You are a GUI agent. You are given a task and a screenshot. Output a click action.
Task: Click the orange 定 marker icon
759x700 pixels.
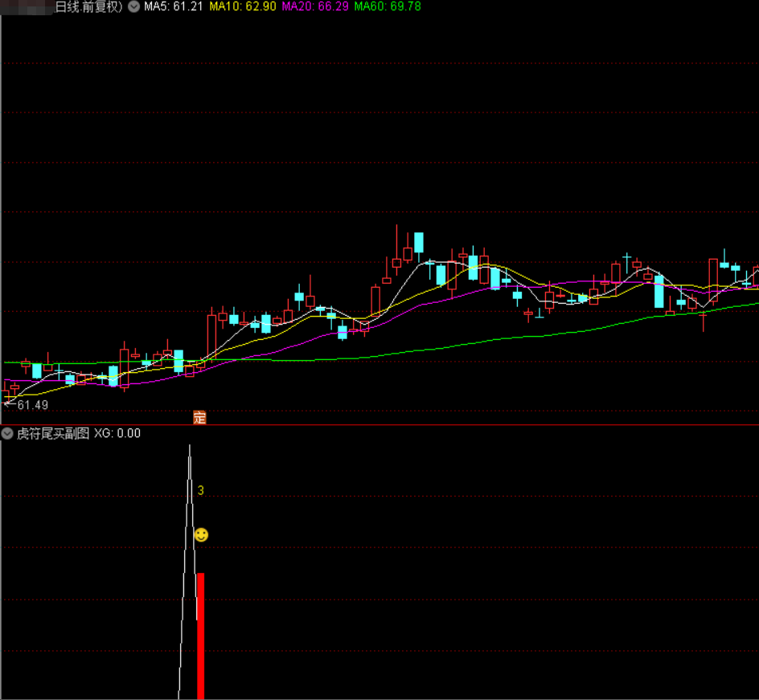[199, 417]
